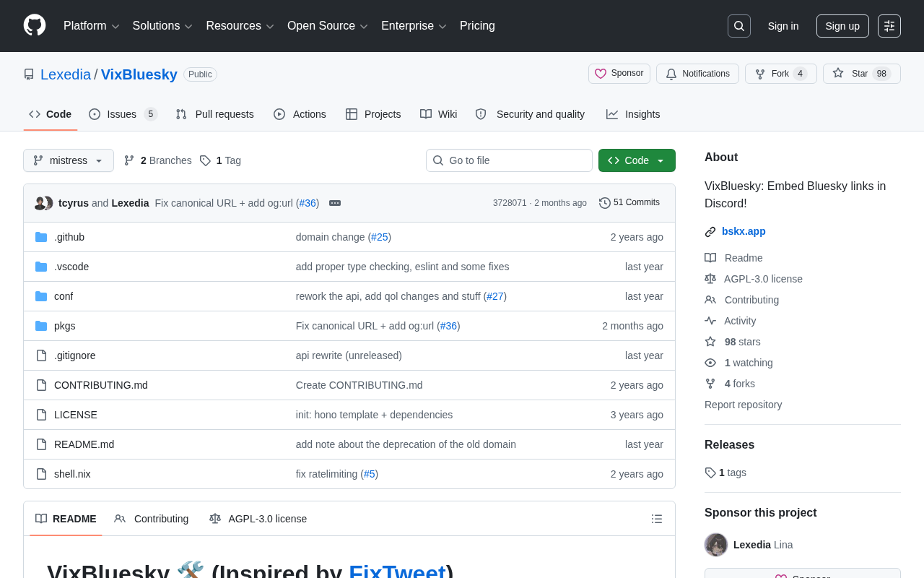Open the appearance settings icon in header
Screen dimensions: 924x578
pyautogui.click(x=889, y=26)
